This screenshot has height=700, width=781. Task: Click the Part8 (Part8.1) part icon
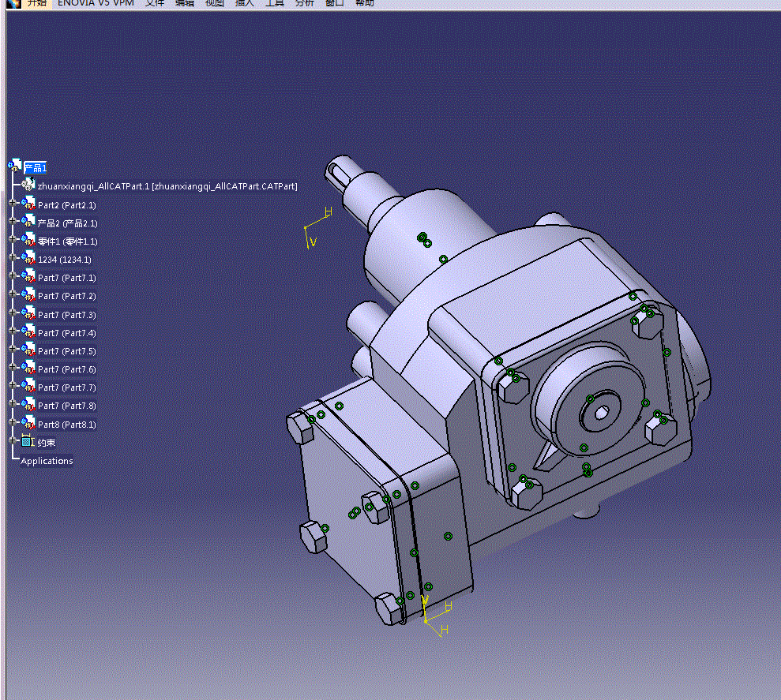coord(28,422)
